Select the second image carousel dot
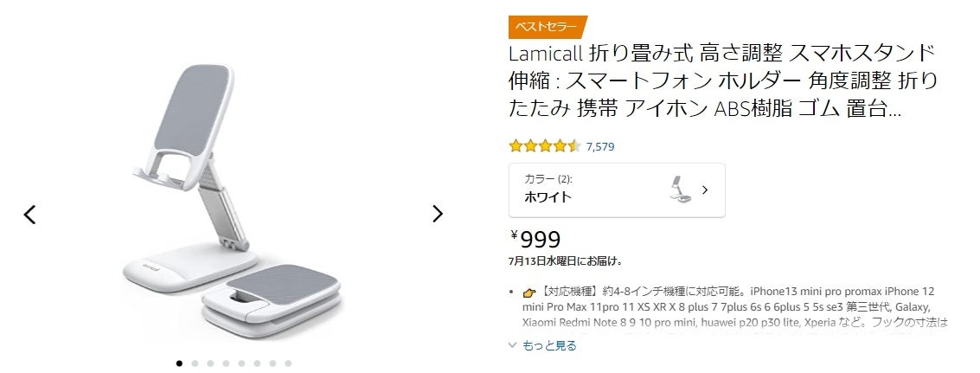 [x=195, y=363]
